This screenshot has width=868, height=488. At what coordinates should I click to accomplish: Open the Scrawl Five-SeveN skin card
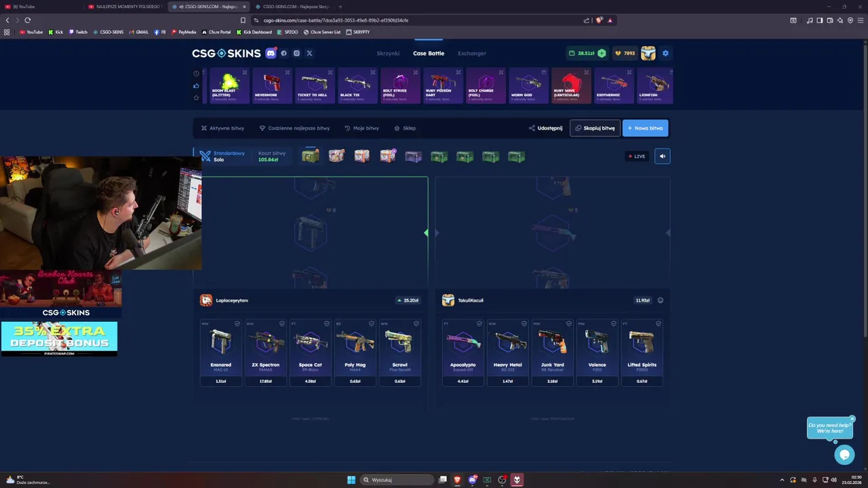tap(399, 352)
